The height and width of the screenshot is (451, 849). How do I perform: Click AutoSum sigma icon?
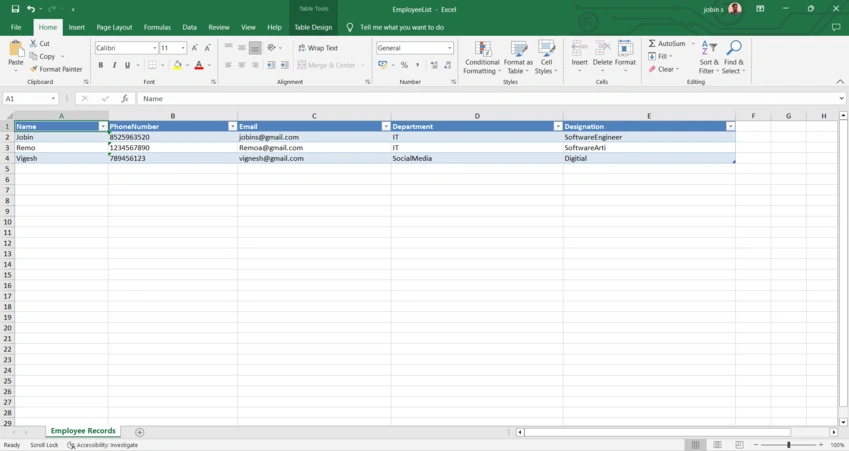click(x=652, y=43)
